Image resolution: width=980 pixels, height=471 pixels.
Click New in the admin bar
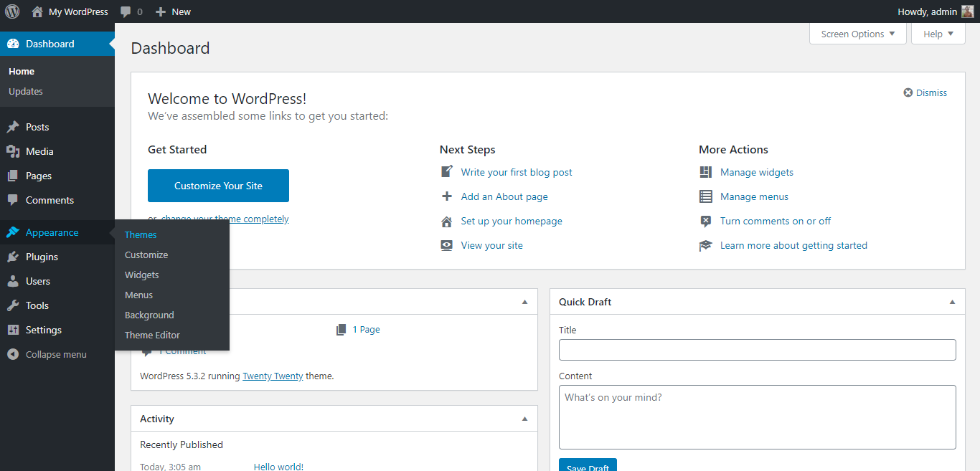(182, 11)
